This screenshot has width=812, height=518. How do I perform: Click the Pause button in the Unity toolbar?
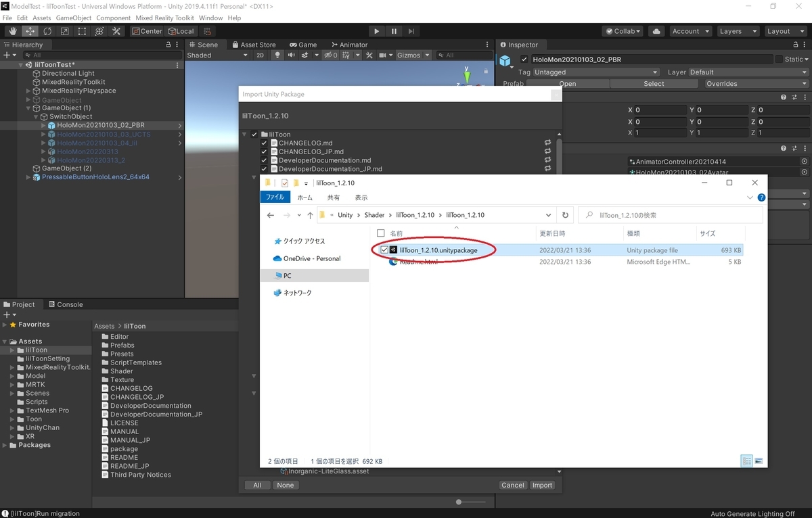coord(394,31)
